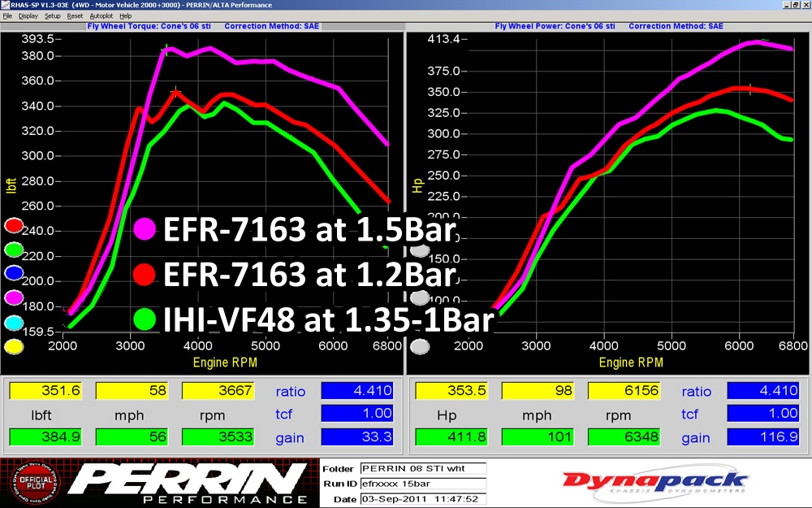Click the yellow 353.5 Hp power field
812x508 pixels.
point(452,390)
